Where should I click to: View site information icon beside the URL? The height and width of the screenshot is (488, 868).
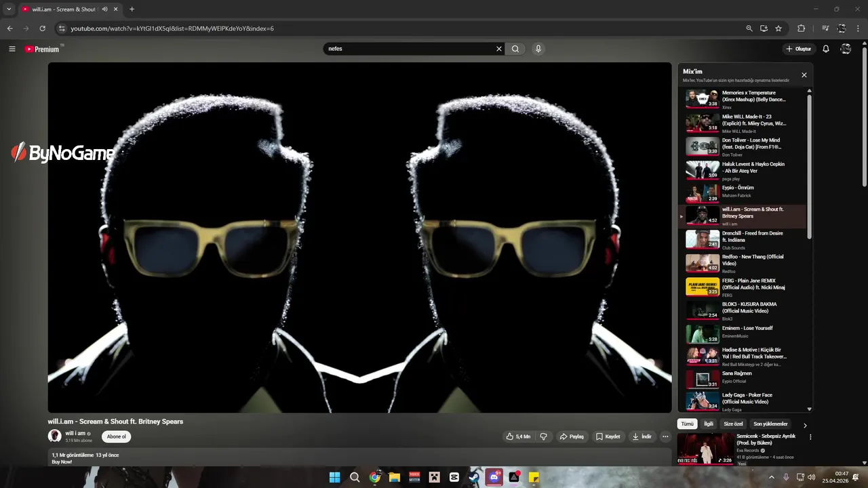coord(62,28)
